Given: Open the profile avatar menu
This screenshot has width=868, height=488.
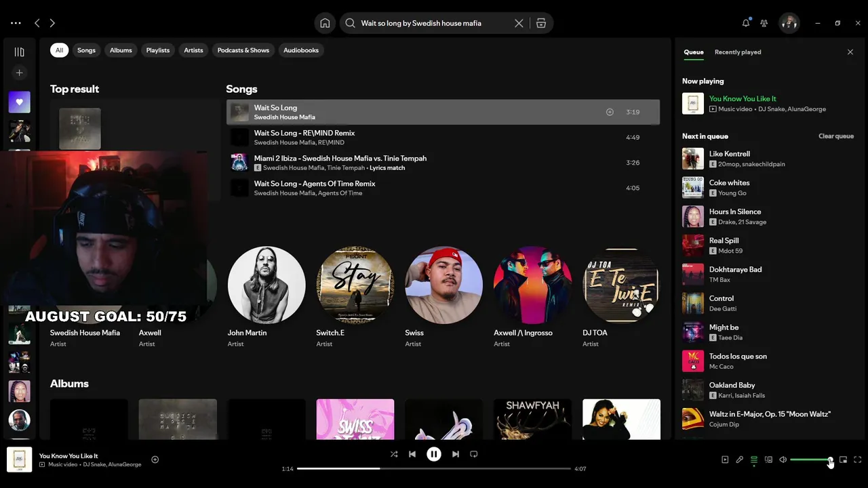Looking at the screenshot, I should tap(789, 23).
